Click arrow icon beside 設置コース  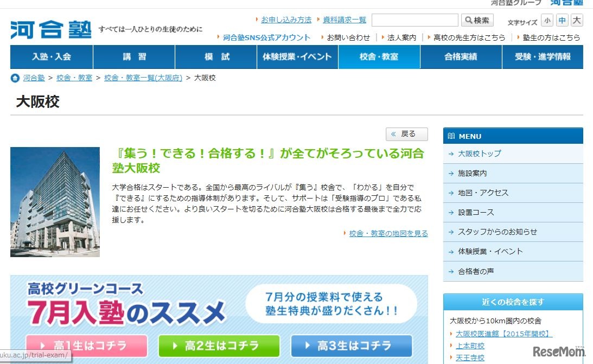coord(451,213)
